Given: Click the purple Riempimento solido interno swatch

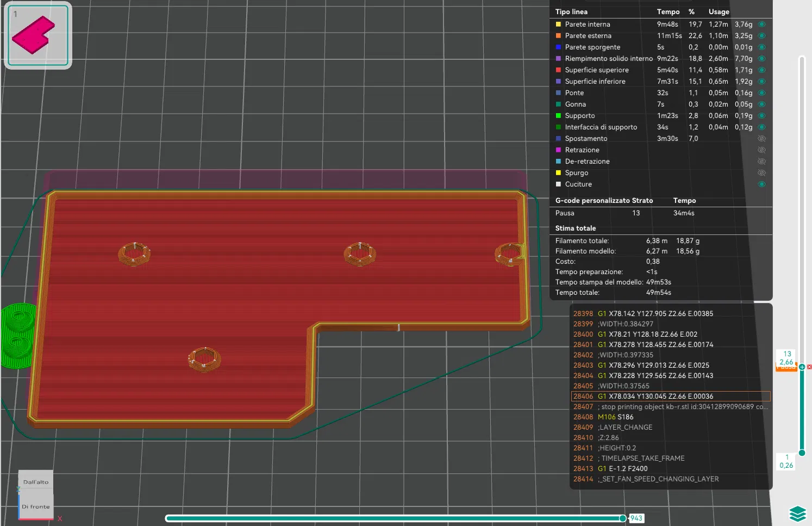Looking at the screenshot, I should (x=558, y=59).
